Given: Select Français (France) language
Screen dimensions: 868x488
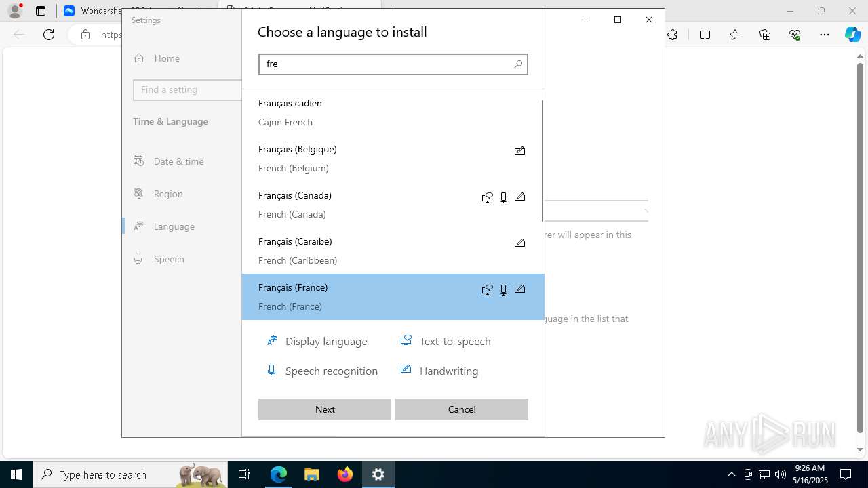Looking at the screenshot, I should tap(393, 297).
